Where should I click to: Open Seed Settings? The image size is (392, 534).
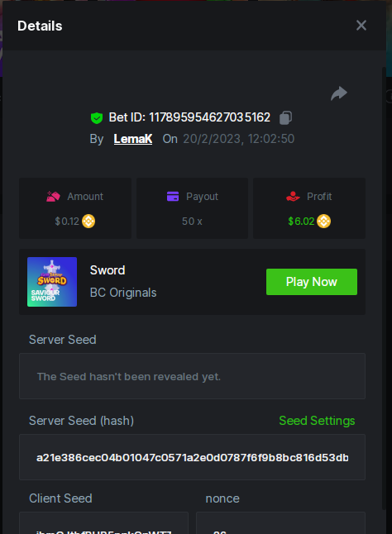317,421
